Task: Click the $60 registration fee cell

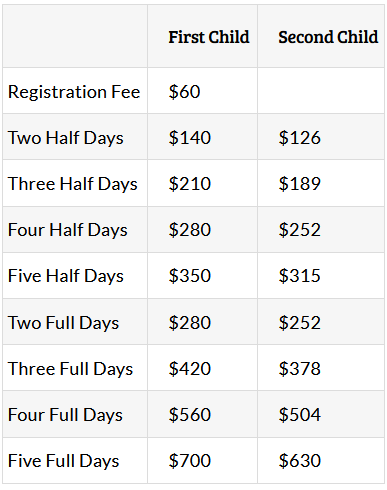Action: (x=184, y=91)
